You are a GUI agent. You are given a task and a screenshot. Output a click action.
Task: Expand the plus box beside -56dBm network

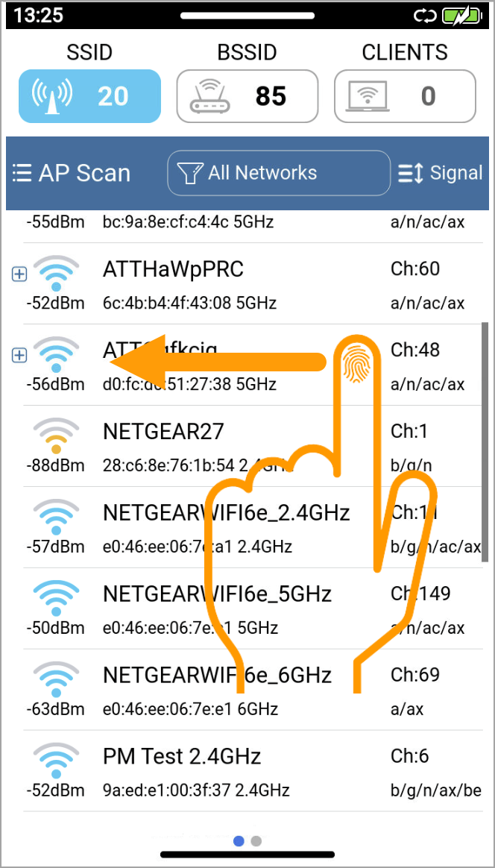[19, 356]
